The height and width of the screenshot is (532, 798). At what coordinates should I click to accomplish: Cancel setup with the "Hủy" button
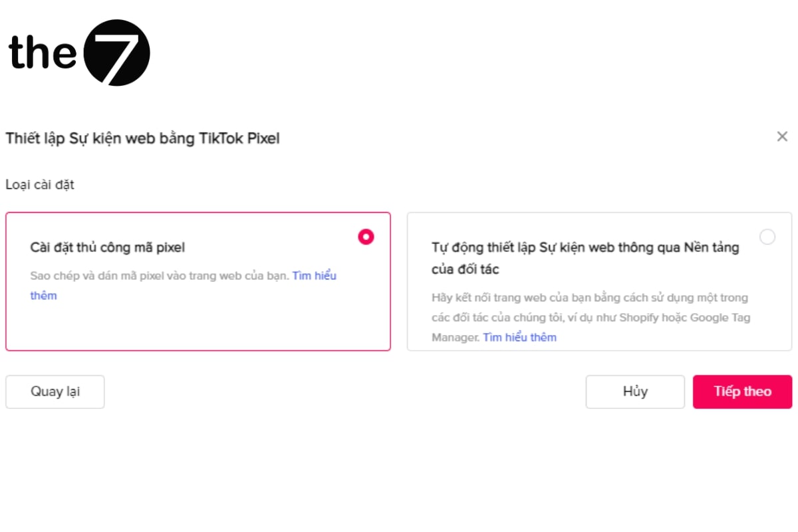635,392
